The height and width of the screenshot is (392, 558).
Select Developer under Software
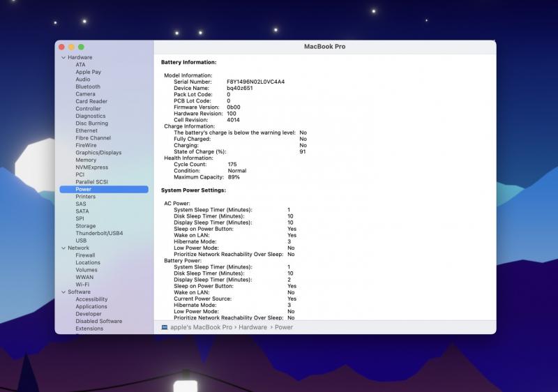click(89, 314)
